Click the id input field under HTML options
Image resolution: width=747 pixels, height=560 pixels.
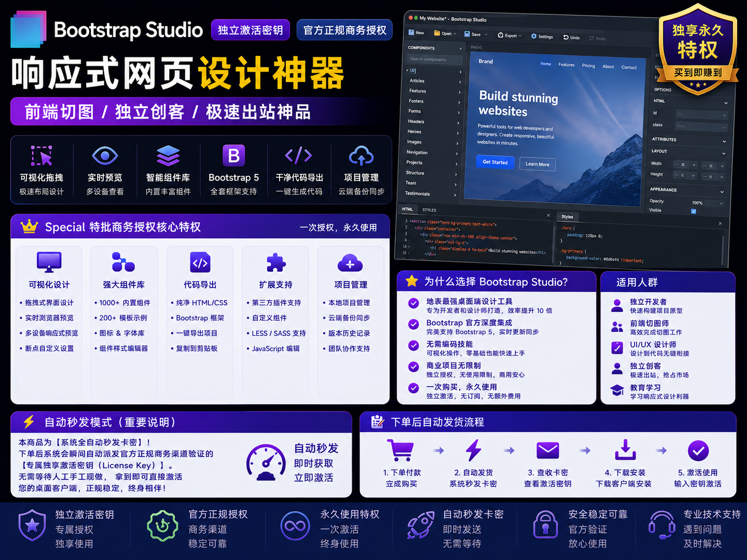pos(701,114)
